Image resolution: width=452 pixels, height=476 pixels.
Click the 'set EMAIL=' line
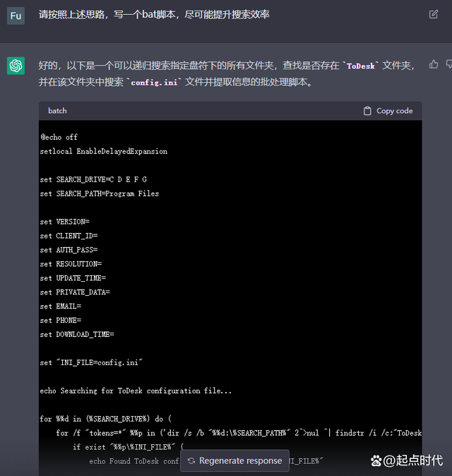[x=61, y=307]
